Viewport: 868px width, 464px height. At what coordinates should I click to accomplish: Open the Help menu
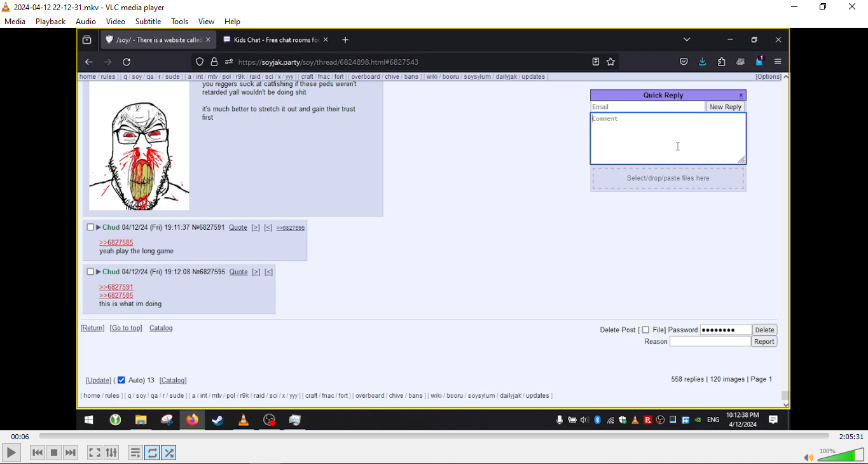pyautogui.click(x=232, y=22)
